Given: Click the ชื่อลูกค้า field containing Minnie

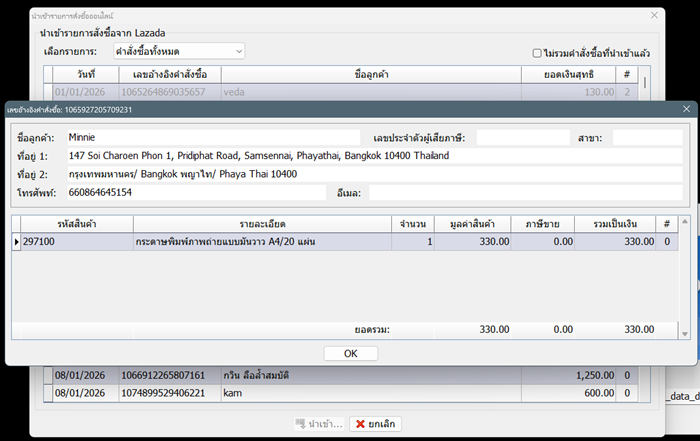Looking at the screenshot, I should coord(212,137).
